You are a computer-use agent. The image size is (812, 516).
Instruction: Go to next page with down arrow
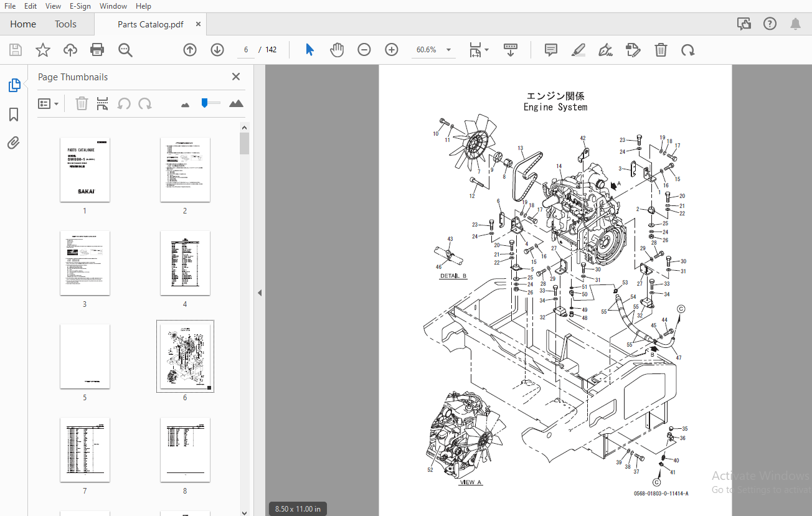click(x=217, y=50)
